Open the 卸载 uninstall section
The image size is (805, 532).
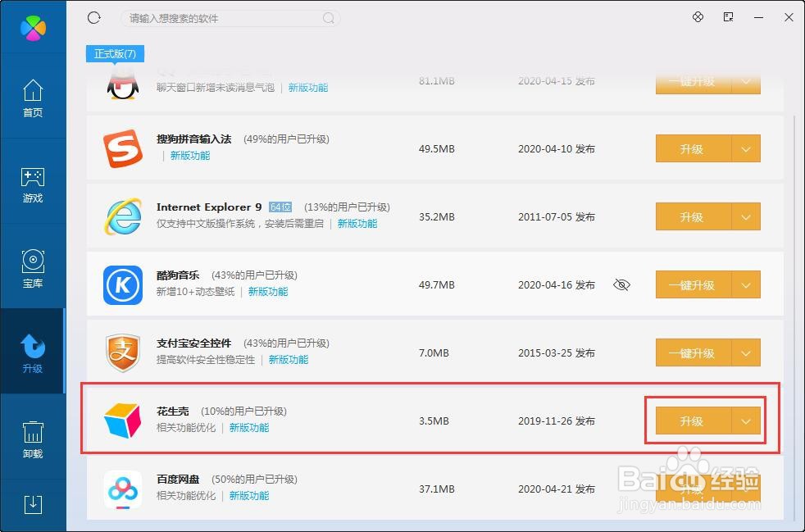click(x=33, y=439)
